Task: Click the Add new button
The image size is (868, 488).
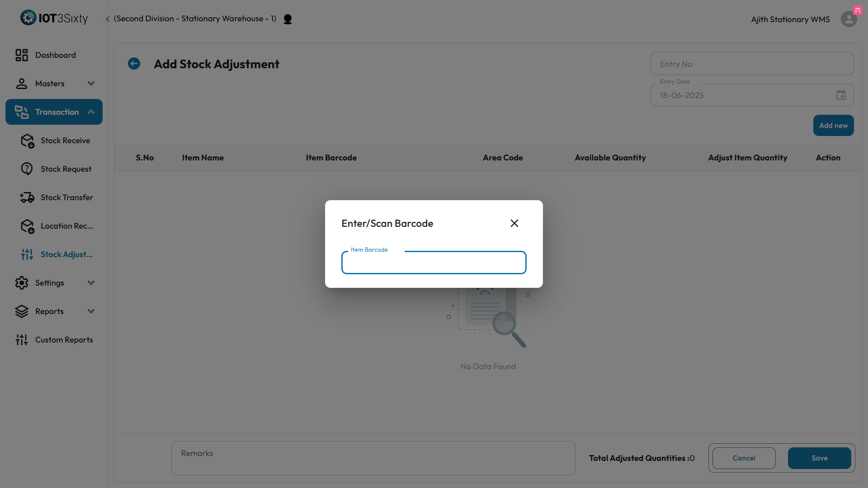Action: click(x=833, y=126)
